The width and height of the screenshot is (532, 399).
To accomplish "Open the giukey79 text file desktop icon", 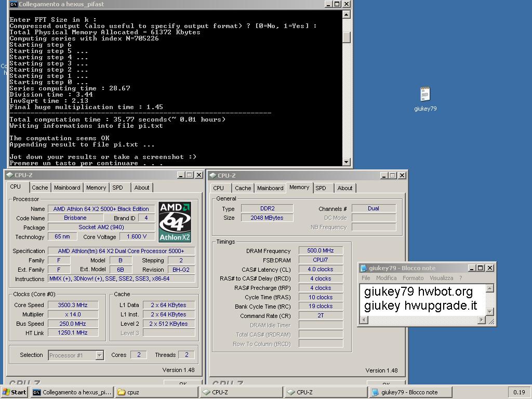I will click(425, 99).
